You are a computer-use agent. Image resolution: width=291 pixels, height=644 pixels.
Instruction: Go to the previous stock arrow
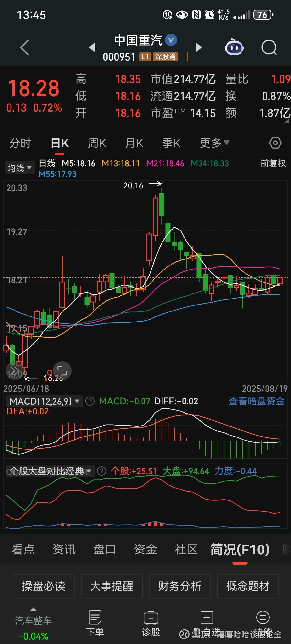(x=92, y=47)
